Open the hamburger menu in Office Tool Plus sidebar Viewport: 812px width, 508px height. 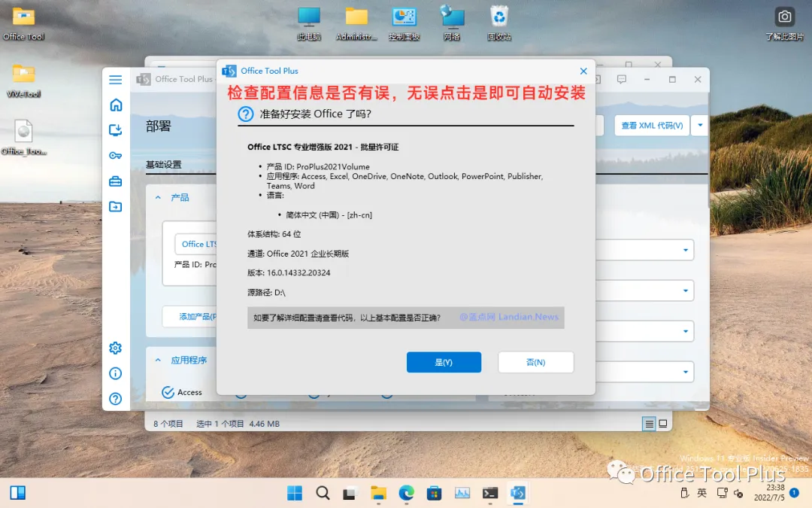[116, 79]
